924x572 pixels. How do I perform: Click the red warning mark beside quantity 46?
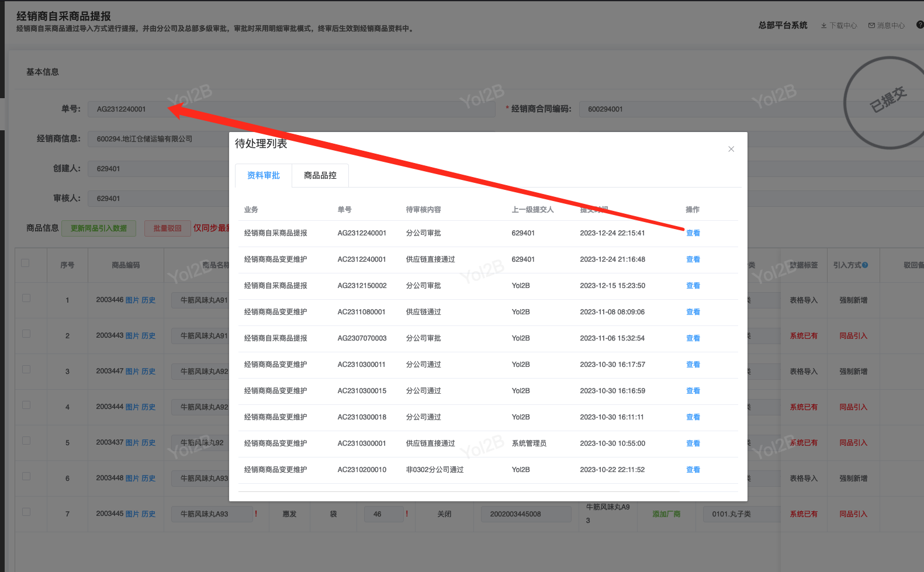click(x=407, y=514)
